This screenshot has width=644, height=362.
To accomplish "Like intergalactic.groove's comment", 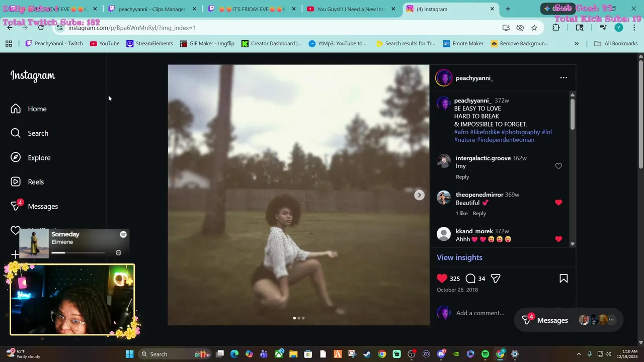I will pyautogui.click(x=558, y=166).
